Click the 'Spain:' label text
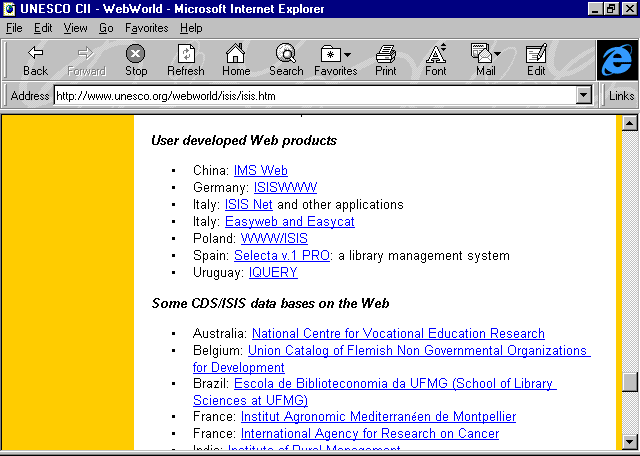 [x=211, y=256]
